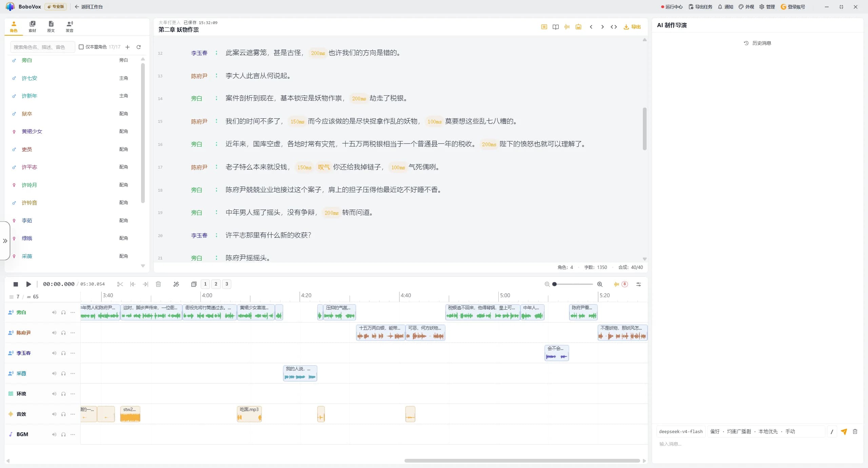The image size is (868, 468).
Task: Open more options for 音效 track
Action: point(73,414)
